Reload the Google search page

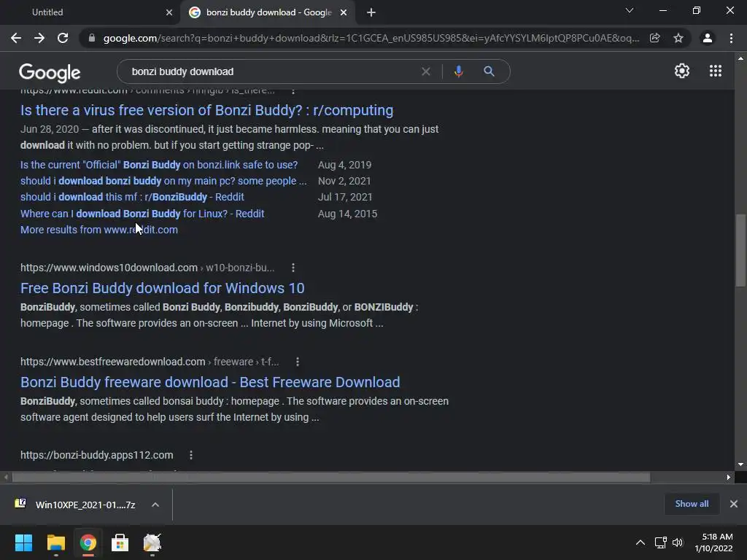[63, 38]
